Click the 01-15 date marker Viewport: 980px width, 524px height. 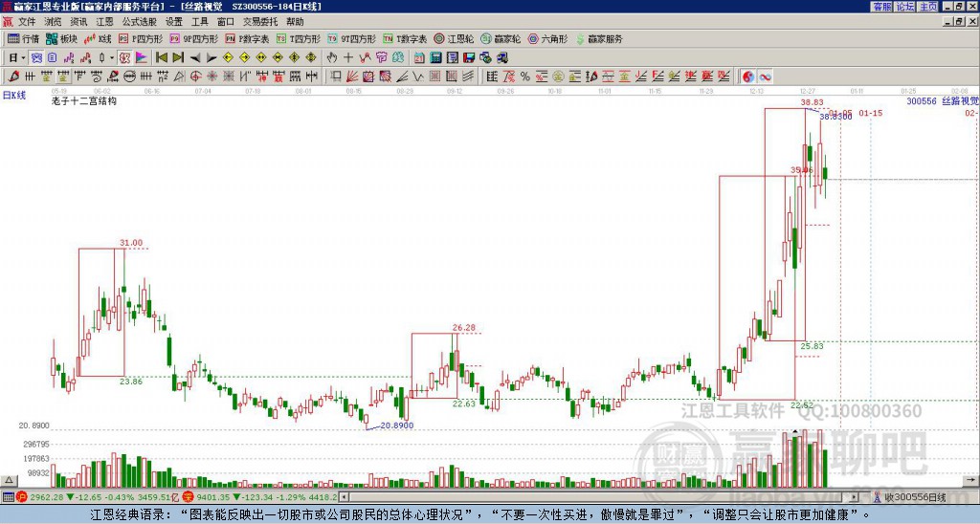pos(871,113)
